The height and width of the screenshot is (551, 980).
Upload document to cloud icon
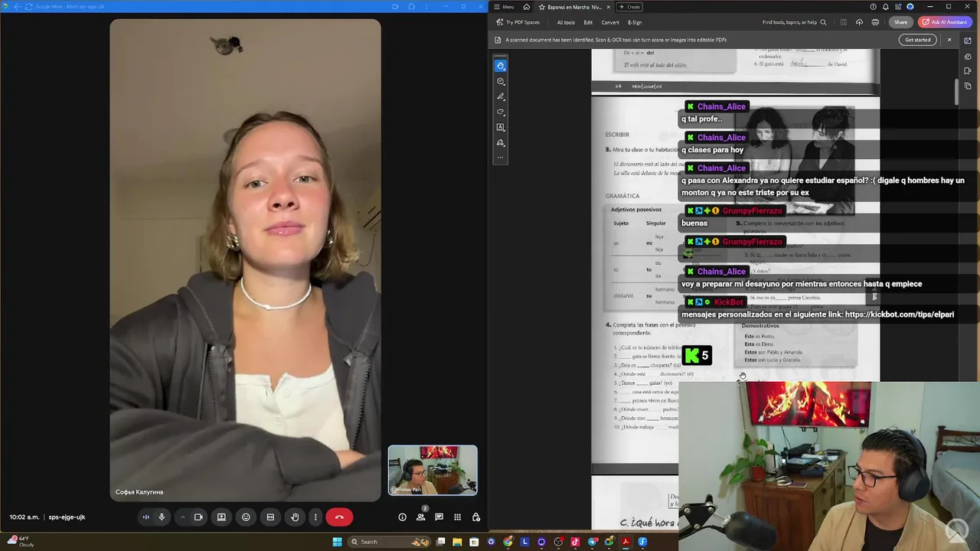tap(859, 22)
